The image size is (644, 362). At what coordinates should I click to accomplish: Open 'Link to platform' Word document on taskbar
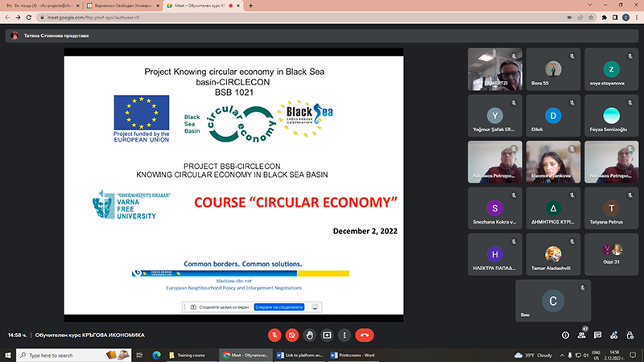(300, 356)
